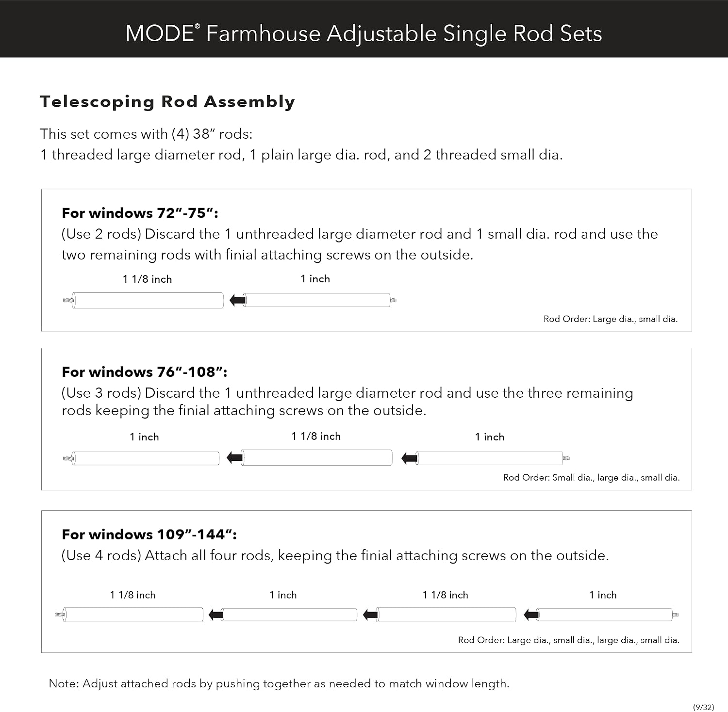728x712 pixels.
Task: Select the rightmost 1 inch rod in 109"-144" diagram
Action: click(x=604, y=615)
